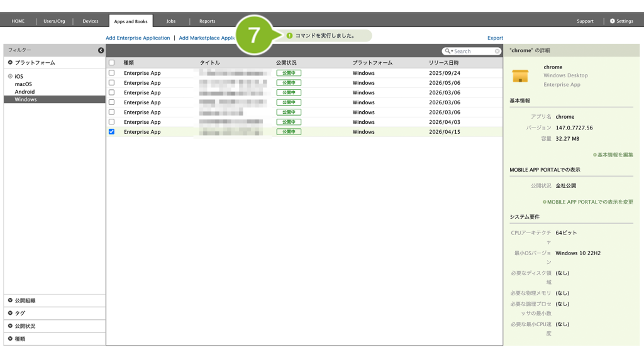Sort by リリース日時 column header
Screen dimensions: 644x362
pos(443,63)
